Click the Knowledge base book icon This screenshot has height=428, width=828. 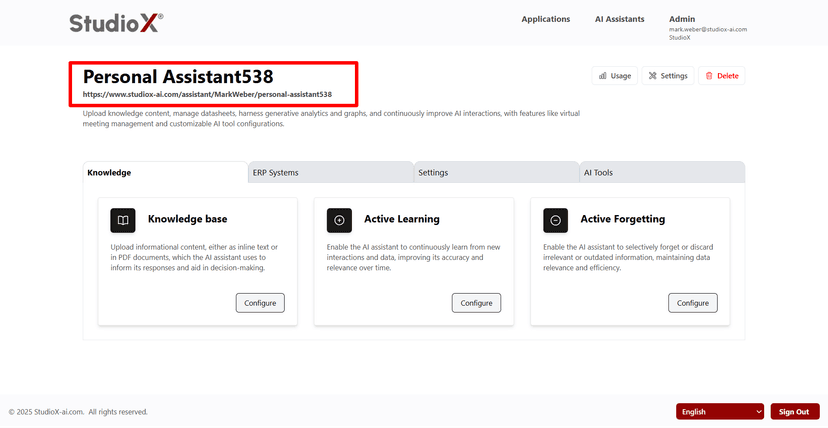click(123, 220)
